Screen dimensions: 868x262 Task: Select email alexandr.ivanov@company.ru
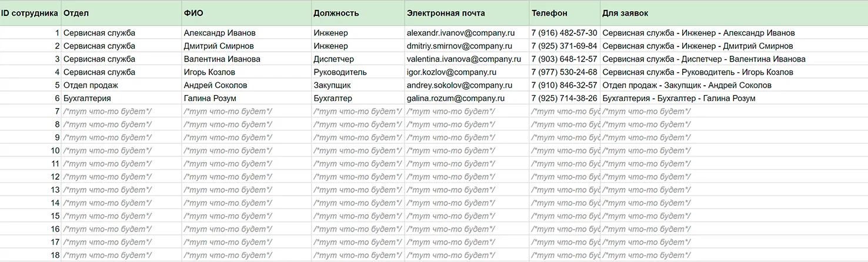(x=467, y=33)
